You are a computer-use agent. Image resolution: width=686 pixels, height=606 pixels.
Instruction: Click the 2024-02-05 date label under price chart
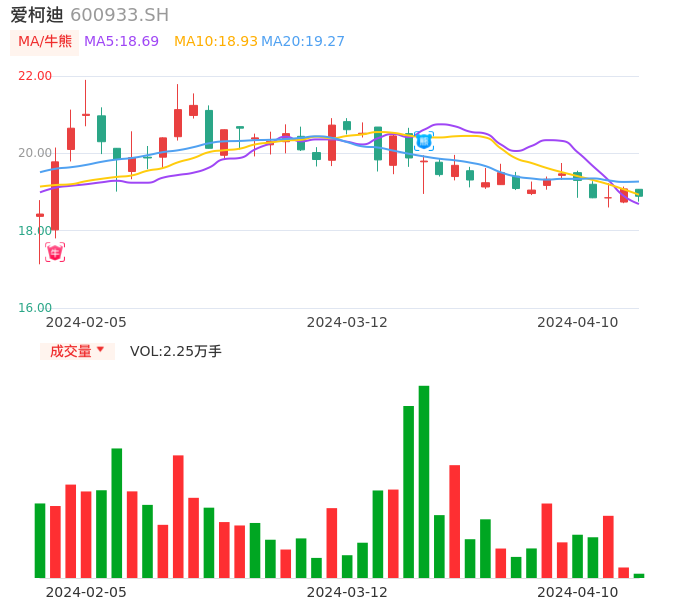pyautogui.click(x=86, y=322)
